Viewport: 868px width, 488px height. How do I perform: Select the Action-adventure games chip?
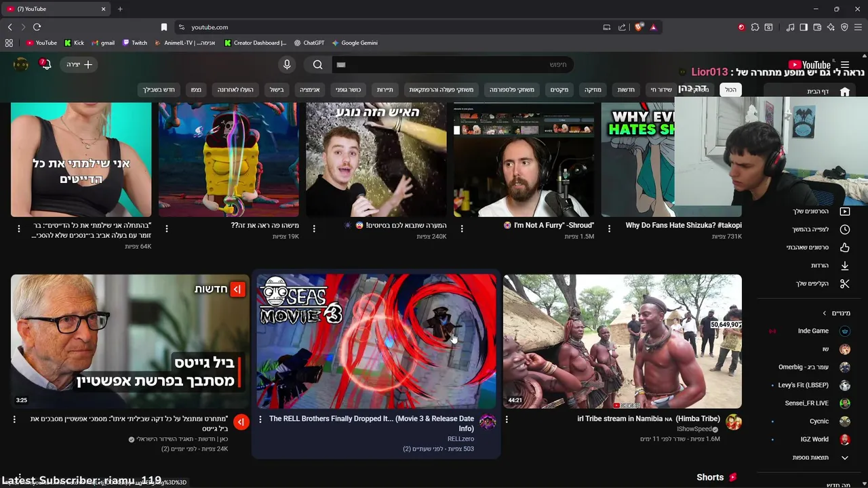[x=441, y=89]
